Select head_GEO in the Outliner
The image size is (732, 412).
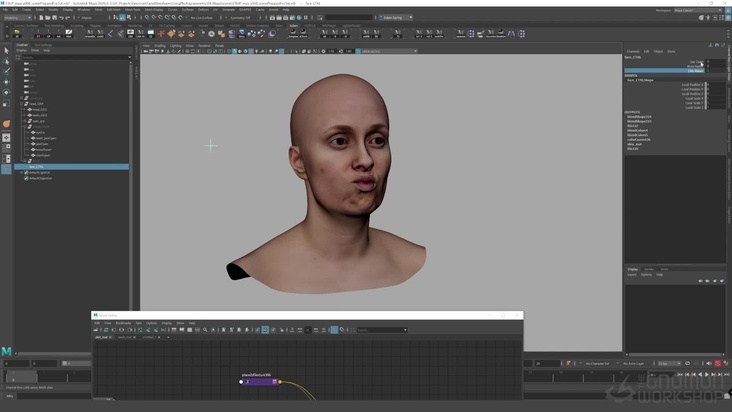[x=39, y=110]
